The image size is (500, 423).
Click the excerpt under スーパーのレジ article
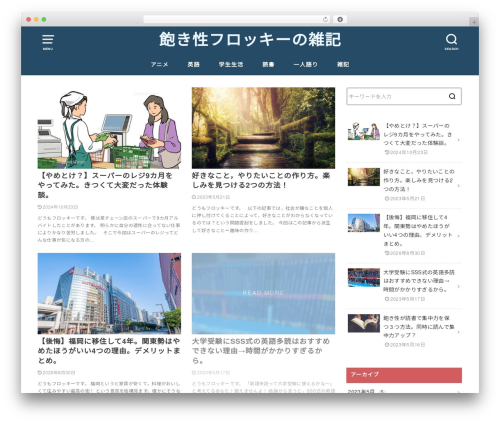[x=109, y=229]
